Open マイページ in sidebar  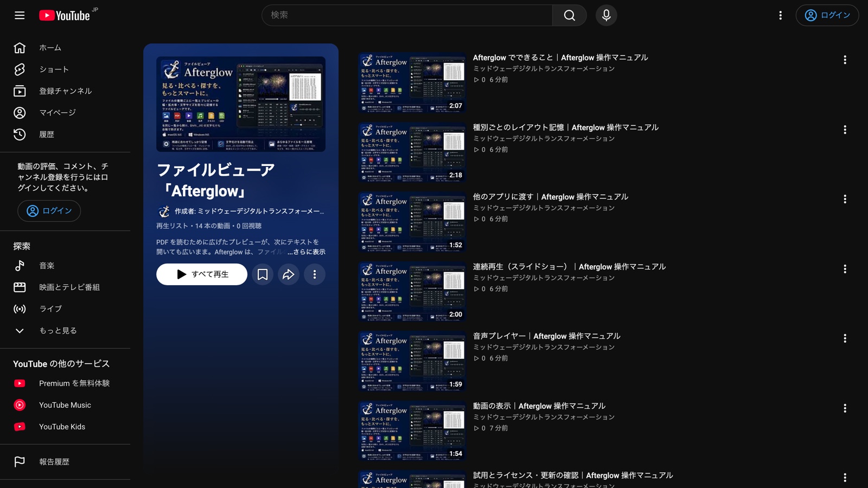(x=65, y=113)
